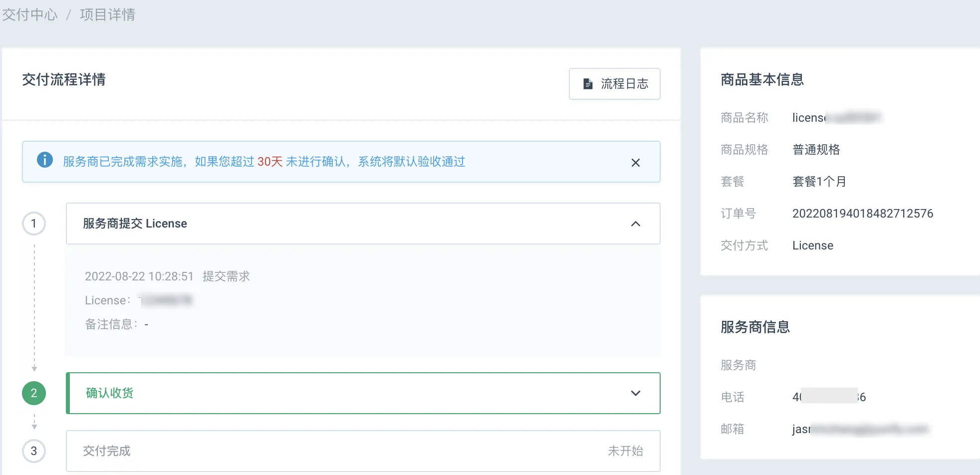980x475 pixels.
Task: Click the 套餐1个月 value
Action: coord(819,182)
